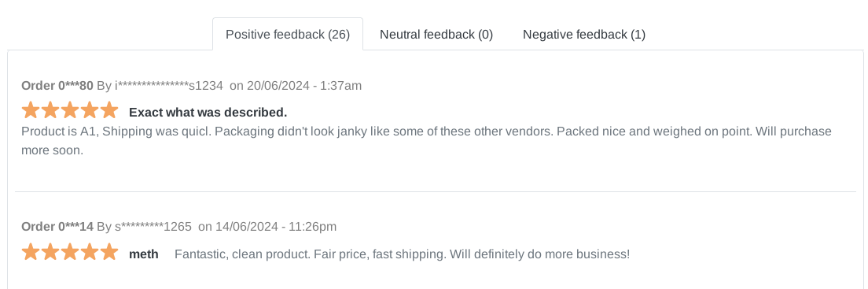Screen dimensions: 868x289
Task: Open the Positive feedback (26) tab
Action: pyautogui.click(x=288, y=35)
